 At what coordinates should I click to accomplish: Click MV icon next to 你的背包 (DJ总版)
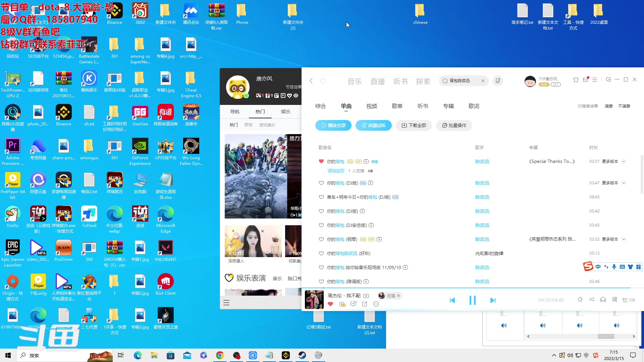coord(371,225)
